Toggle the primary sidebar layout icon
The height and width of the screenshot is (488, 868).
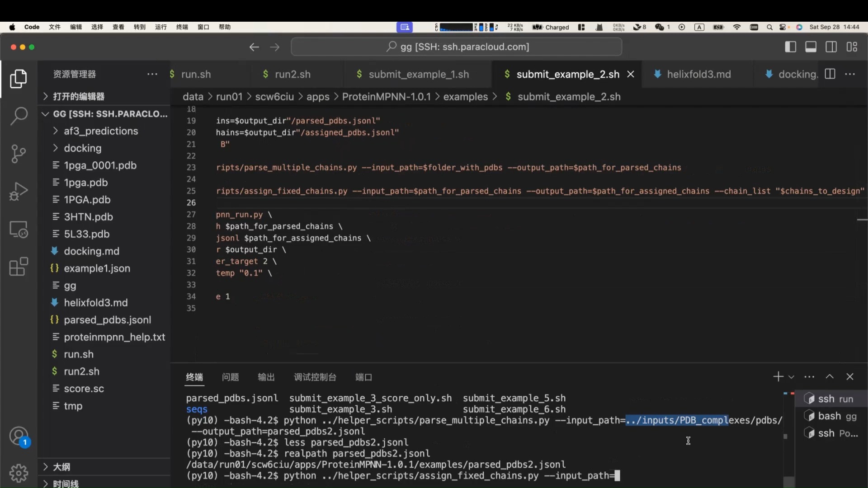pyautogui.click(x=791, y=47)
